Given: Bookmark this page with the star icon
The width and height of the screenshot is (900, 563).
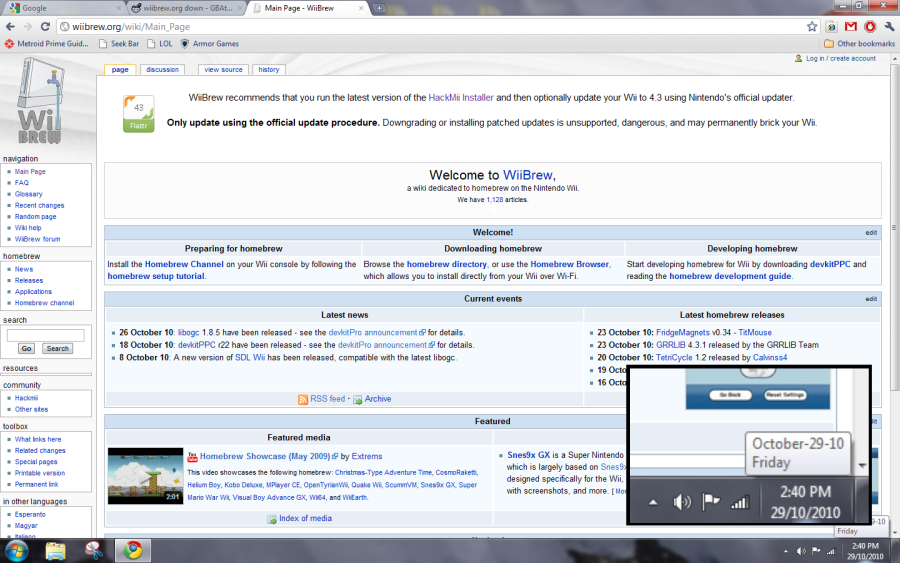Looking at the screenshot, I should (813, 26).
